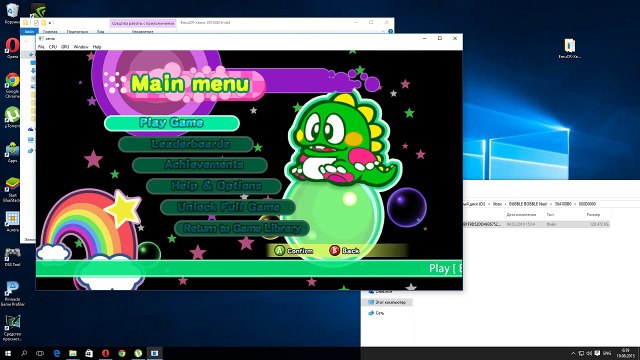Select the file row in the right Explorer window
Screen dimensions: 640x360
[536, 224]
